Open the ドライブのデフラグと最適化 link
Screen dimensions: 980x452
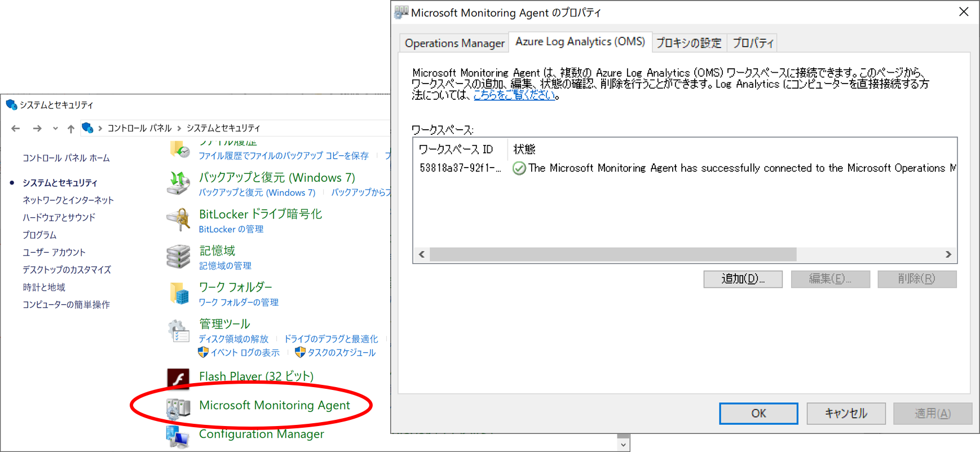pos(331,339)
